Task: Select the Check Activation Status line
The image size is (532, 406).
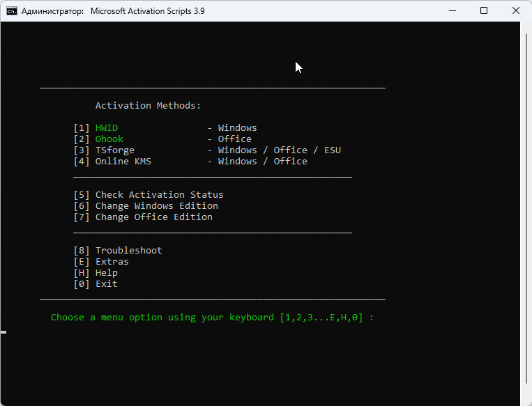Action: 159,195
